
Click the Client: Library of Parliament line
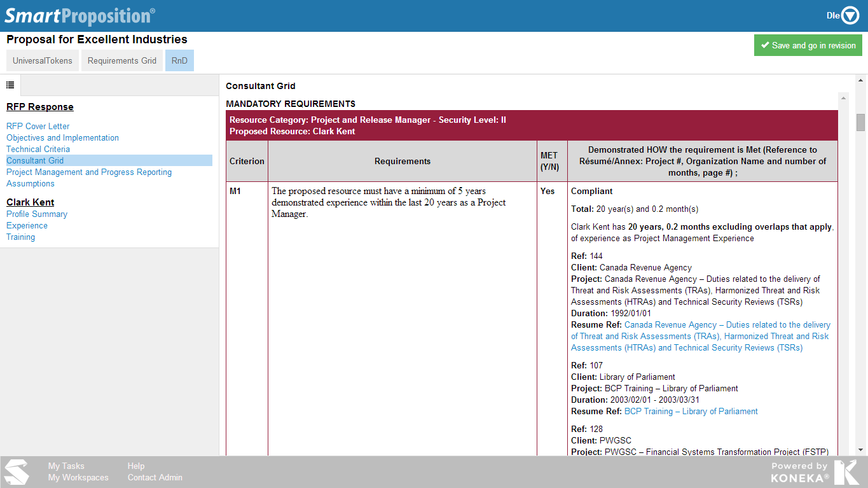click(623, 377)
